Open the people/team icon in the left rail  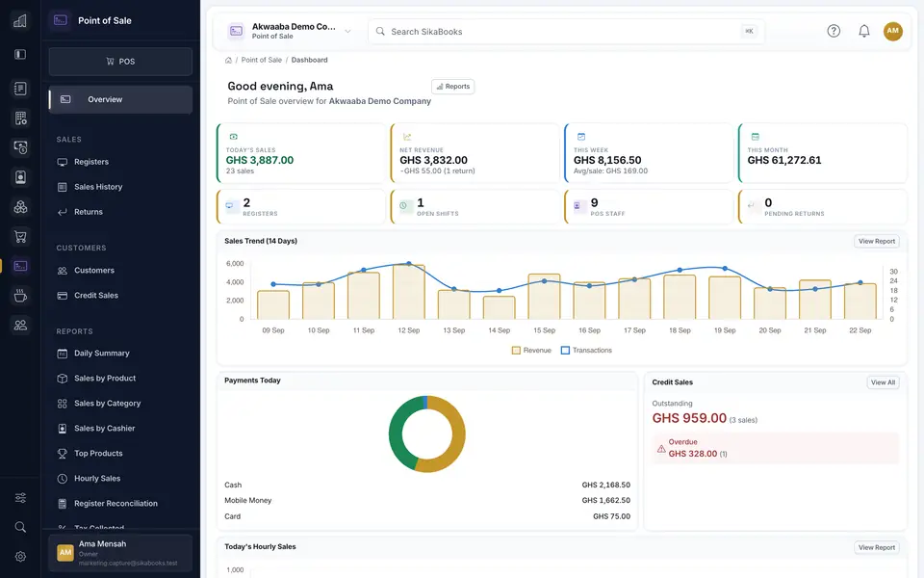click(20, 325)
